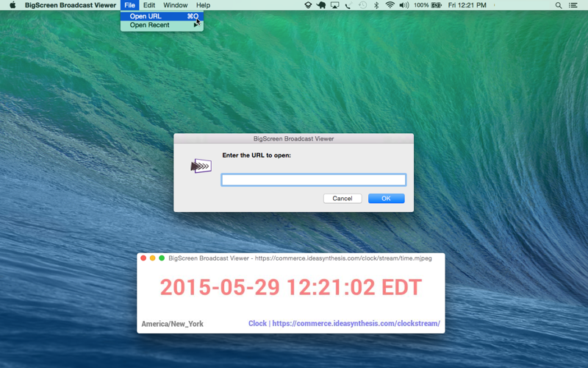Click the dialog title bar BigScreen Broadcast Viewer
The image size is (588, 368).
[293, 138]
